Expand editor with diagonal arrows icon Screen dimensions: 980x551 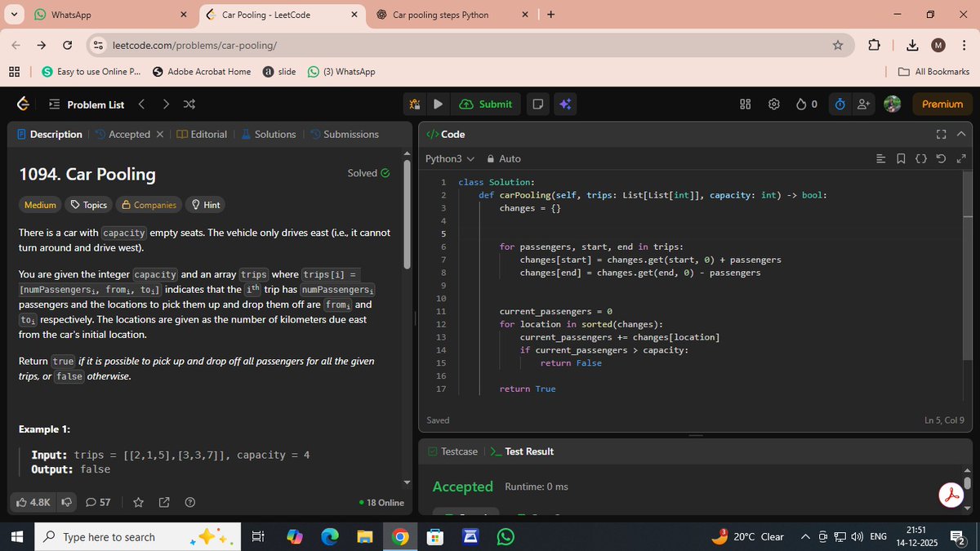[960, 158]
